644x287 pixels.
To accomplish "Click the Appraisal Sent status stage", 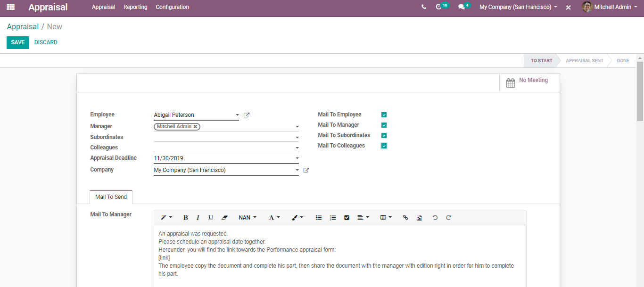I will 584,61.
